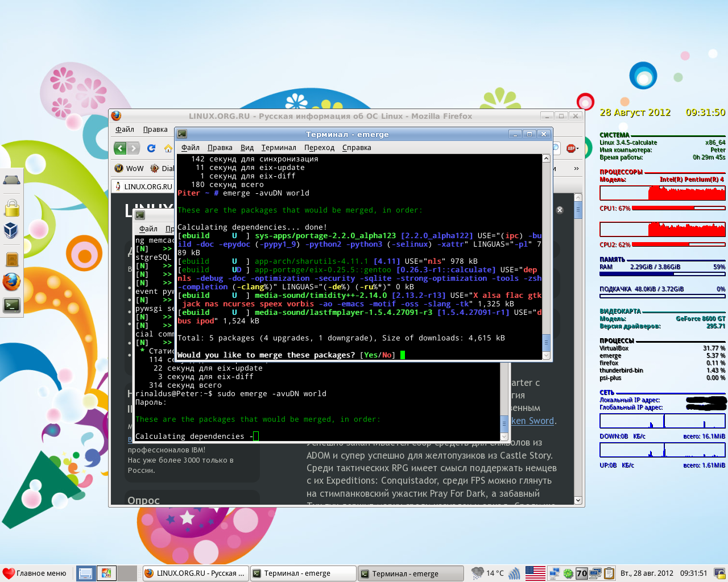
Task: Open archive drawer icon in left dock
Action: coord(12,259)
